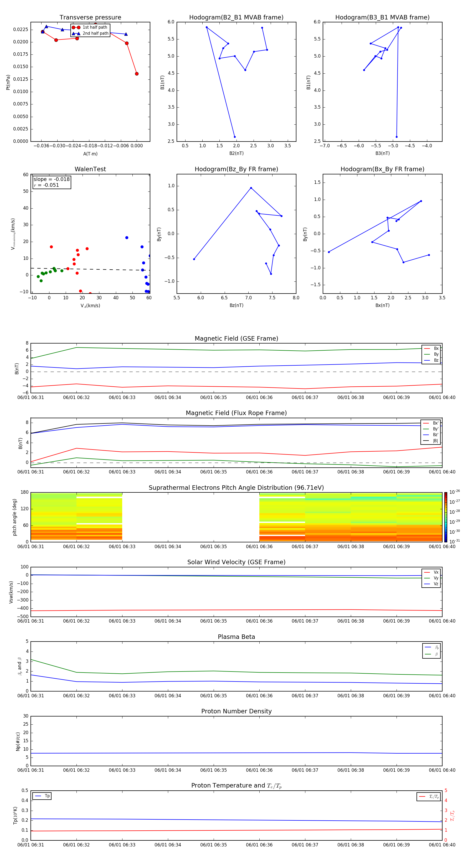Click the 'Bz' legend entry in GSE field plot

point(431,361)
